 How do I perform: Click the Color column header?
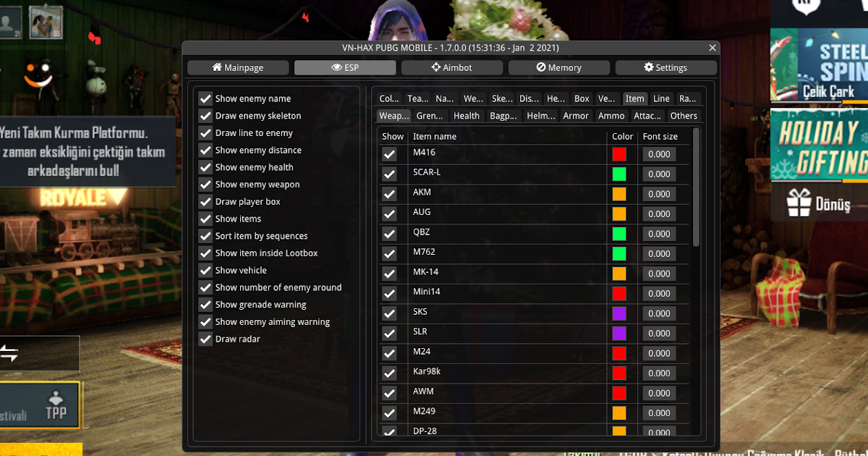(622, 136)
